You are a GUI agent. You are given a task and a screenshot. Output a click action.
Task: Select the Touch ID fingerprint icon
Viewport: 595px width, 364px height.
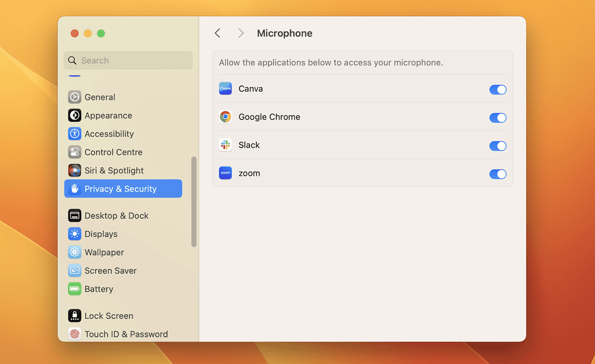click(x=74, y=334)
